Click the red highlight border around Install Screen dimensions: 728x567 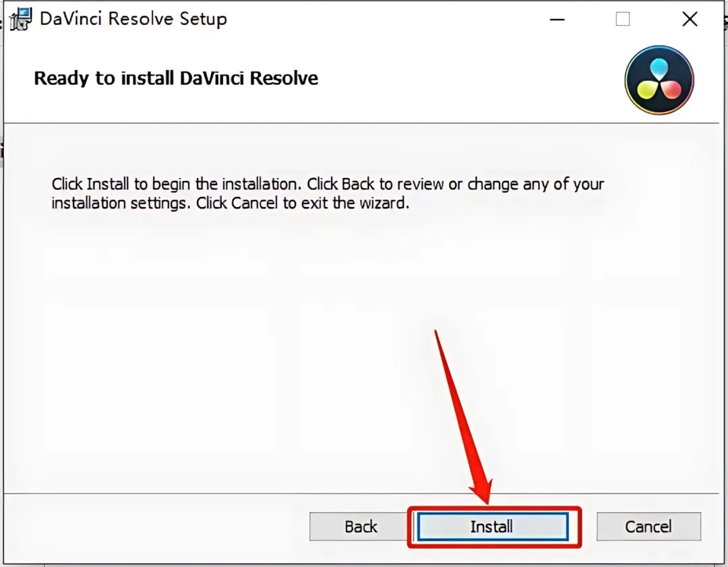(494, 508)
